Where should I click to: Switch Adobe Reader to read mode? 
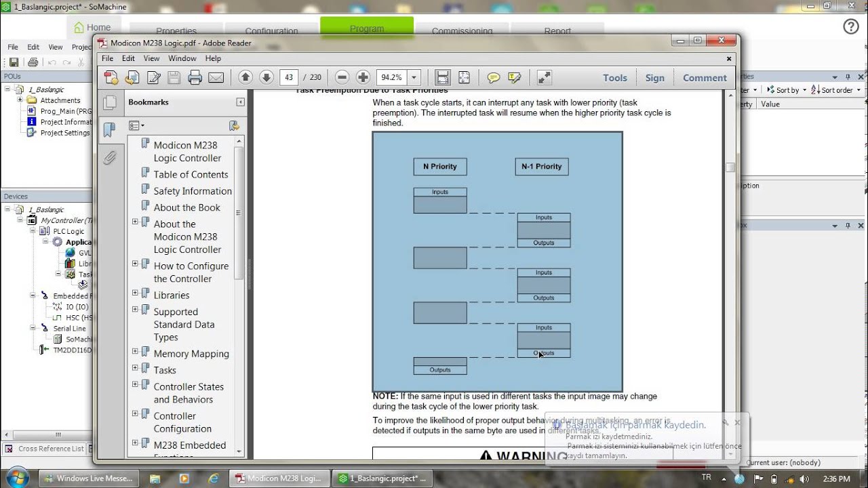pos(544,77)
